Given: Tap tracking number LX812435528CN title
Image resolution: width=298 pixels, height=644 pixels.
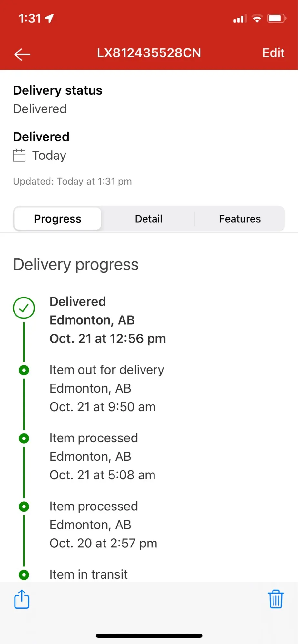Looking at the screenshot, I should click(x=149, y=53).
